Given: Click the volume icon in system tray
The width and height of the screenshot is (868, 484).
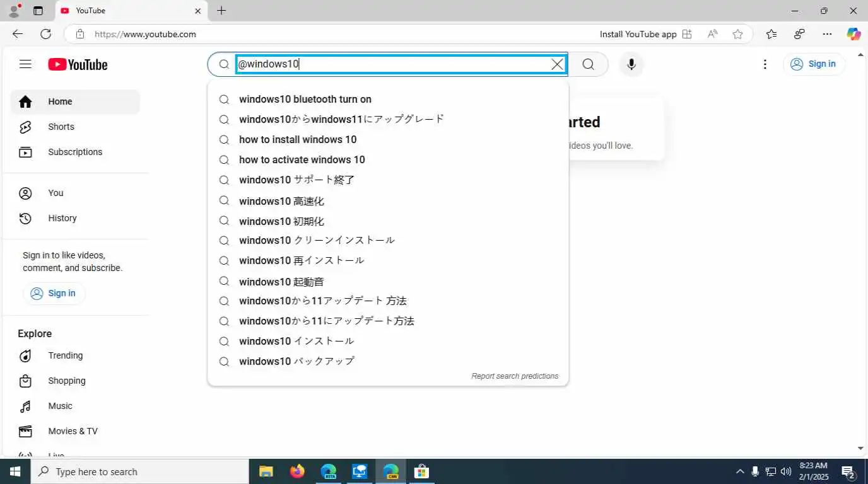Looking at the screenshot, I should [x=786, y=471].
